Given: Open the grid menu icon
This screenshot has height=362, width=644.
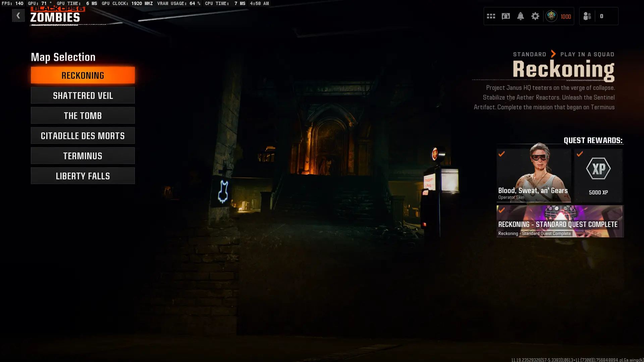Looking at the screenshot, I should coord(491,16).
